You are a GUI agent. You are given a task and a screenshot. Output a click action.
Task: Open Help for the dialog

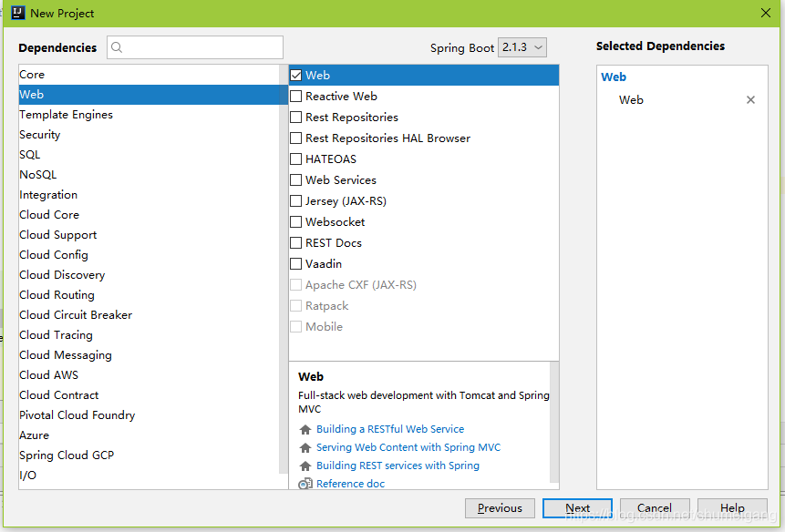pyautogui.click(x=732, y=508)
